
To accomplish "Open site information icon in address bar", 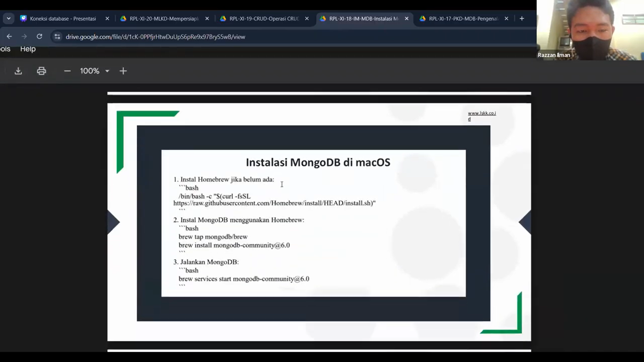I will pyautogui.click(x=57, y=37).
